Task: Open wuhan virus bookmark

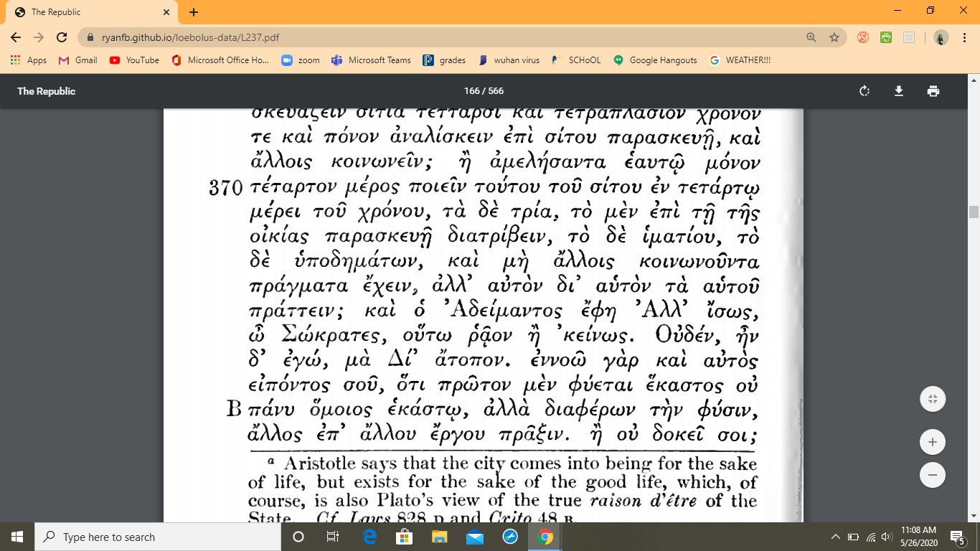Action: point(508,60)
